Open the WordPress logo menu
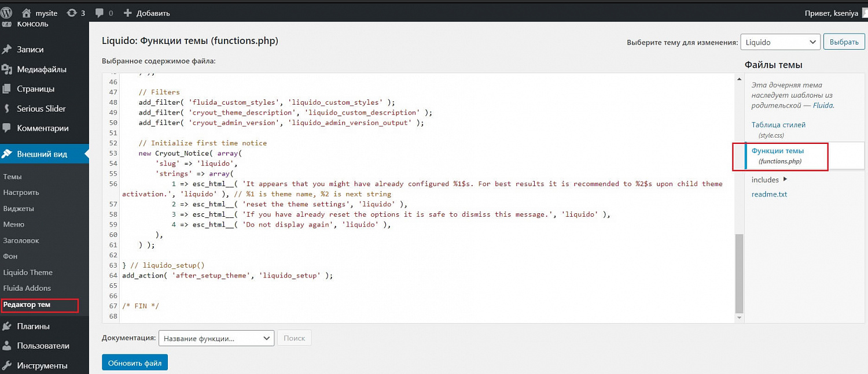The height and width of the screenshot is (374, 868). click(x=6, y=12)
